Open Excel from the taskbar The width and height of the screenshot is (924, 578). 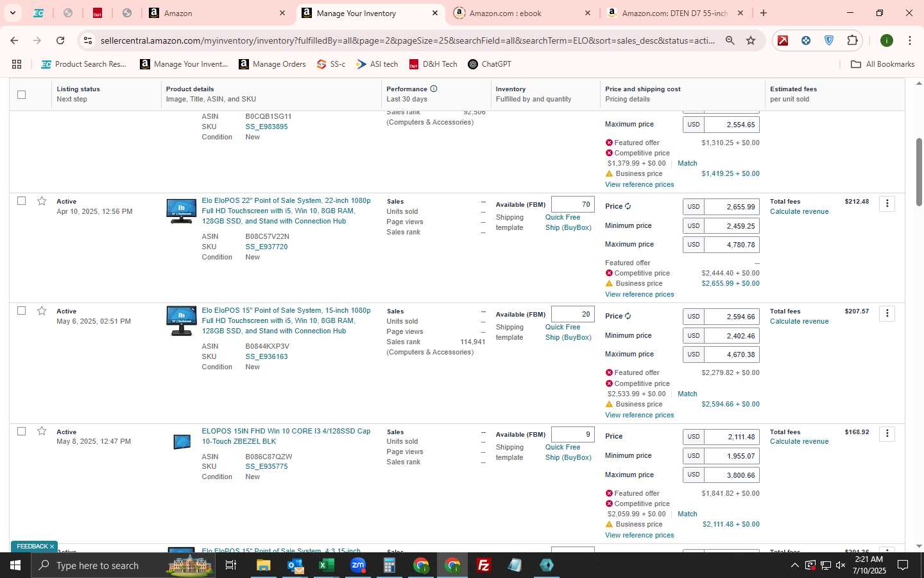coord(326,565)
